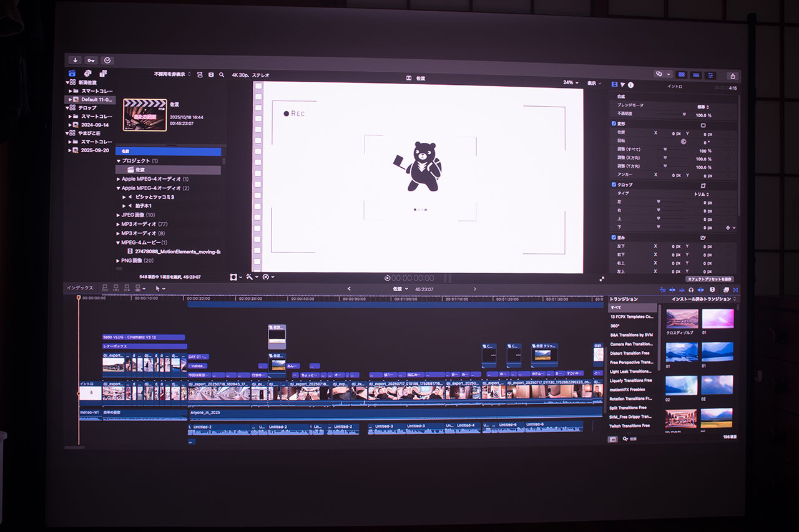This screenshot has height=532, width=799.
Task: Switch to the Info inspector icon
Action: tap(630, 85)
